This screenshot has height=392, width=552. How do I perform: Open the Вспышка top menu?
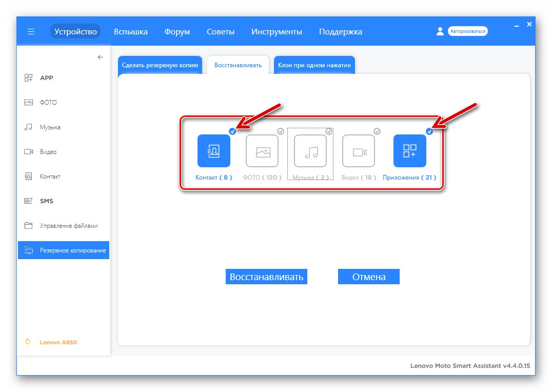[131, 32]
